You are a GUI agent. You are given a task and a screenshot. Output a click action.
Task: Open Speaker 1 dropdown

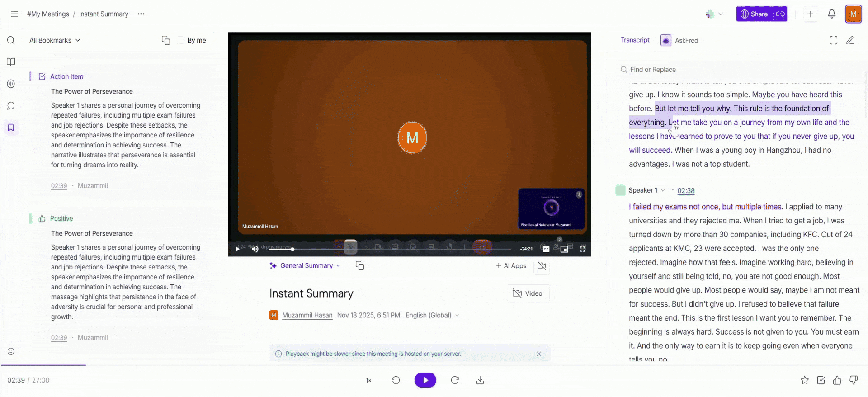[646, 190]
